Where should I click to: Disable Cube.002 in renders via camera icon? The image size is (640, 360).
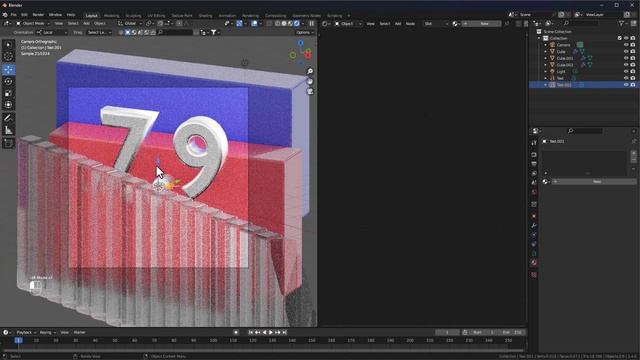point(633,64)
